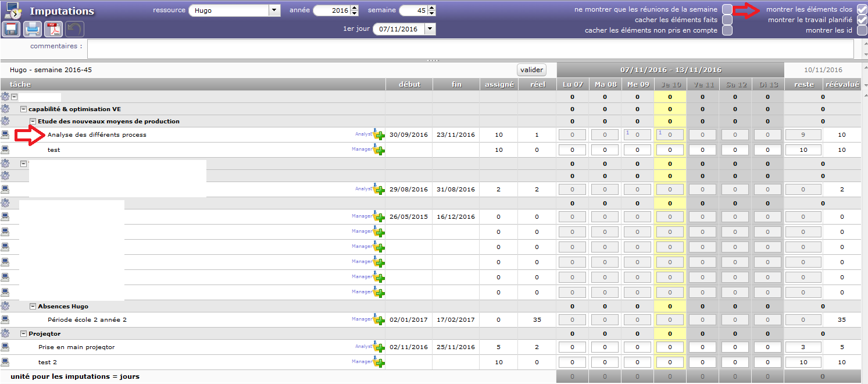Click activity icon left of 'Prise en main projeqtor'
The image size is (868, 384).
5,347
